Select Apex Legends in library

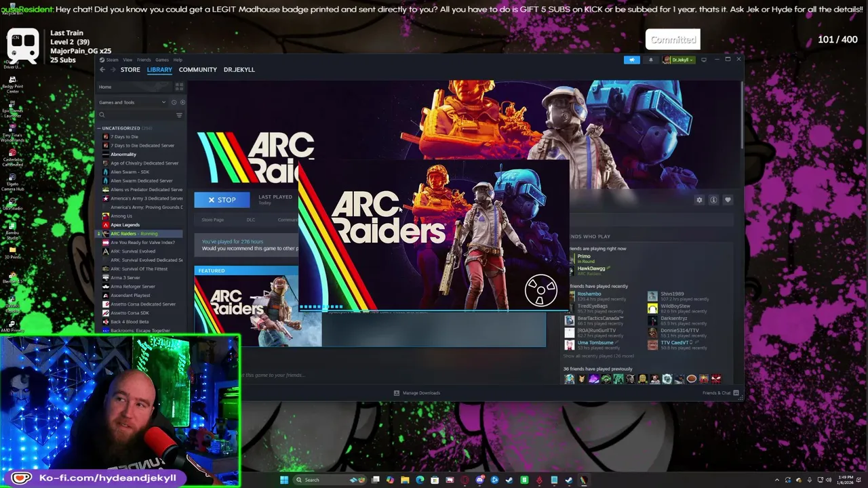click(x=125, y=225)
